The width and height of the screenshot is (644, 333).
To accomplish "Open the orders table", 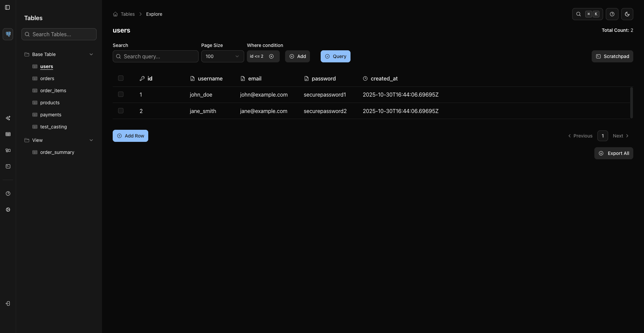I will 47,78.
